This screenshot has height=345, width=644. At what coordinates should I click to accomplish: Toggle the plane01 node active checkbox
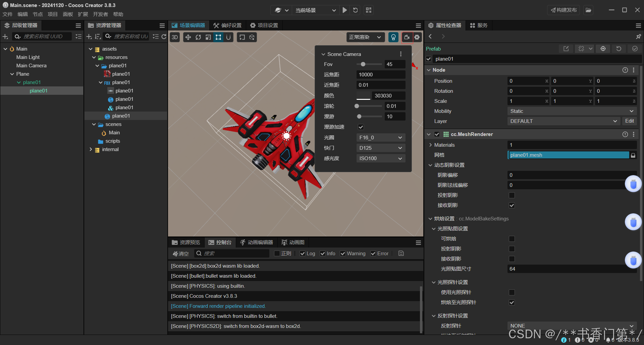[429, 59]
